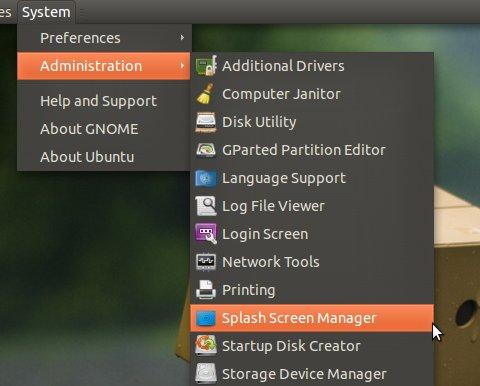480x386 pixels.
Task: Open the Preferences menu entry
Action: pos(104,38)
